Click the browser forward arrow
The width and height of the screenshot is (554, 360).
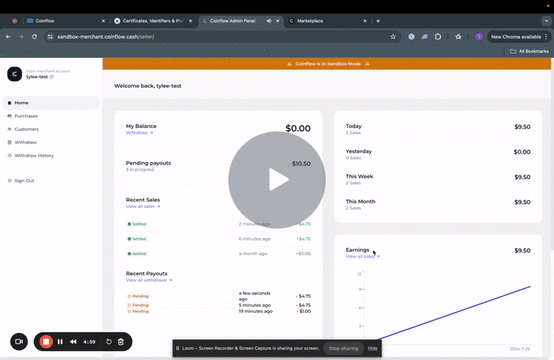pos(21,37)
